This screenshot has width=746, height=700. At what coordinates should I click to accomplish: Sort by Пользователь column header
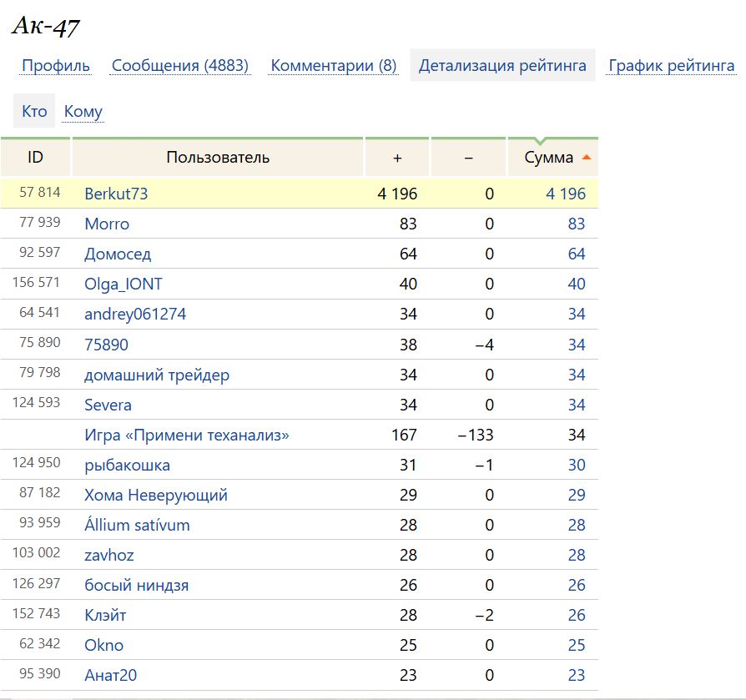click(218, 158)
